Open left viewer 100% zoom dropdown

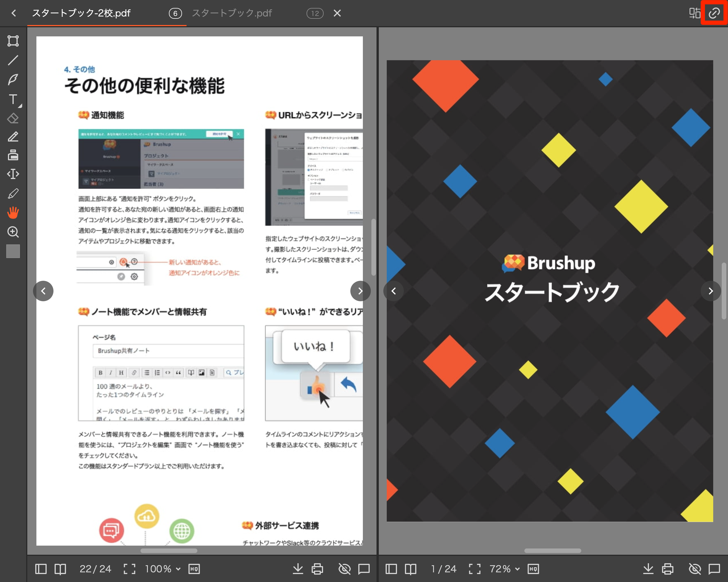163,569
